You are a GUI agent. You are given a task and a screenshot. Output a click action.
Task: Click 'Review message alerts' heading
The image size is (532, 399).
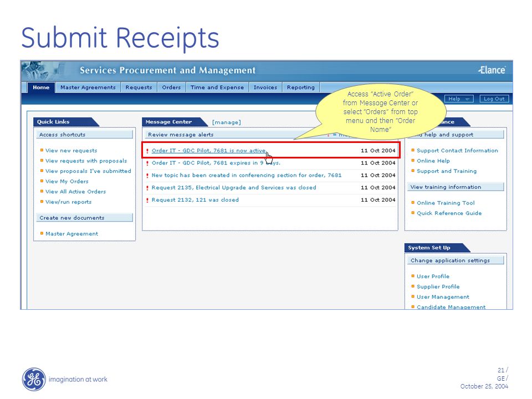coord(181,135)
